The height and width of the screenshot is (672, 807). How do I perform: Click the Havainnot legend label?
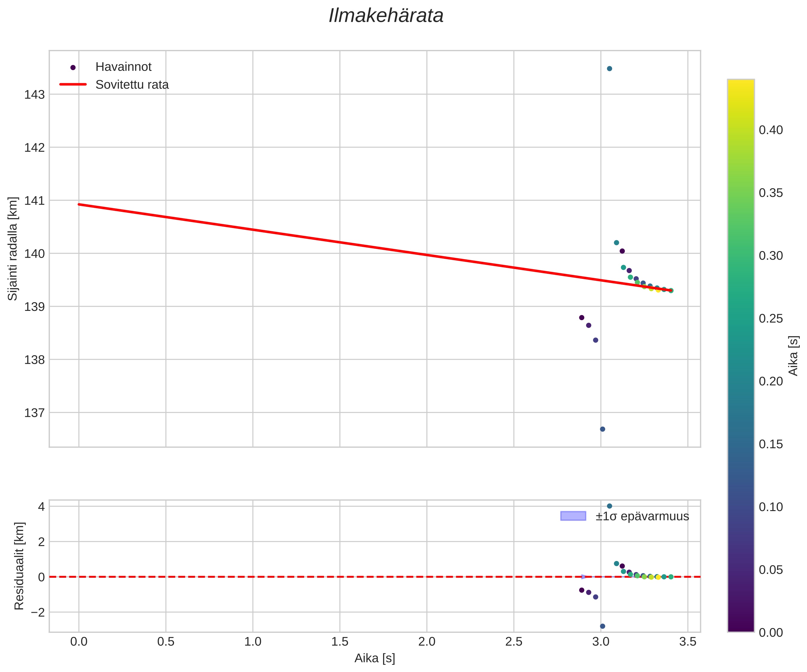coord(123,67)
